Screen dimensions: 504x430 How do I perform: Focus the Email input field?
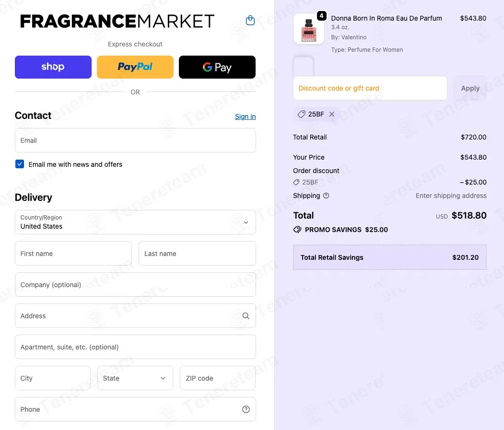135,140
